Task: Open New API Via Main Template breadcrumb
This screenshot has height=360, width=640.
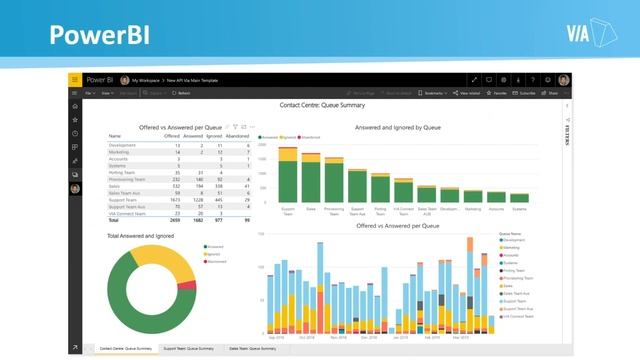Action: coord(192,80)
